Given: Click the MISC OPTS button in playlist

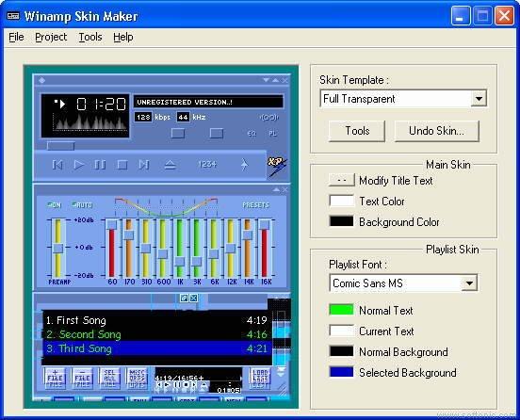Looking at the screenshot, I should click(x=137, y=378).
